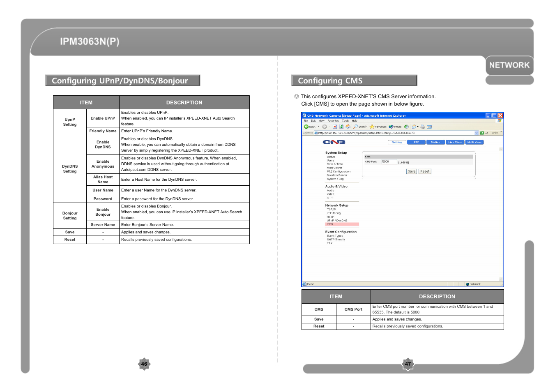Expand the Back button history dropdown arrow
This screenshot has width=555, height=392.
coord(318,127)
